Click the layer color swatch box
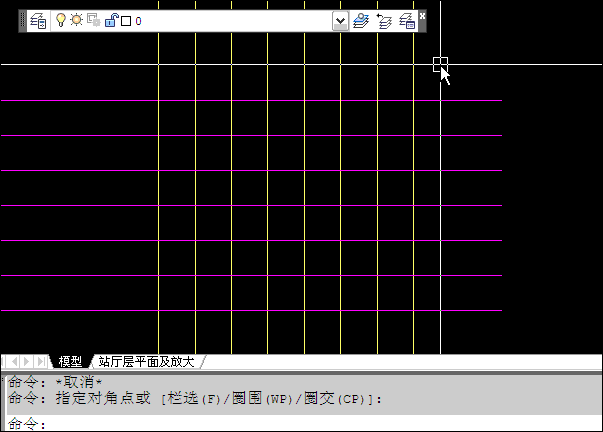The image size is (603, 432). (126, 21)
